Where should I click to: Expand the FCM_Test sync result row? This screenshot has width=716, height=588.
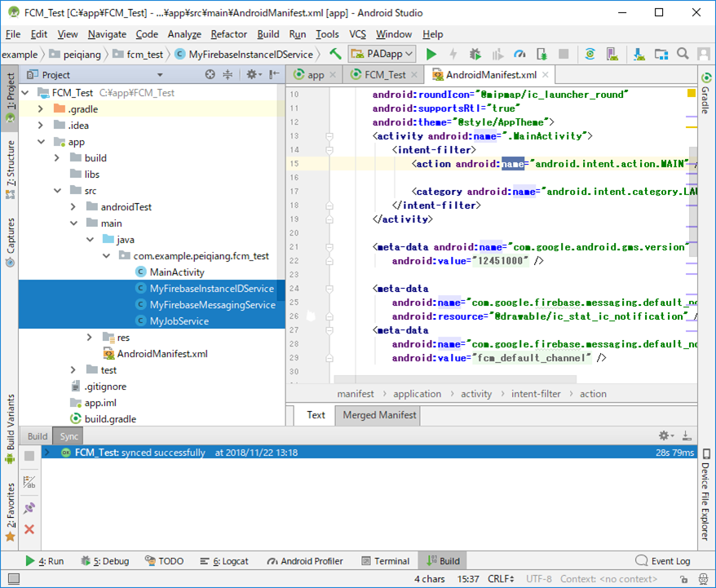coord(46,453)
